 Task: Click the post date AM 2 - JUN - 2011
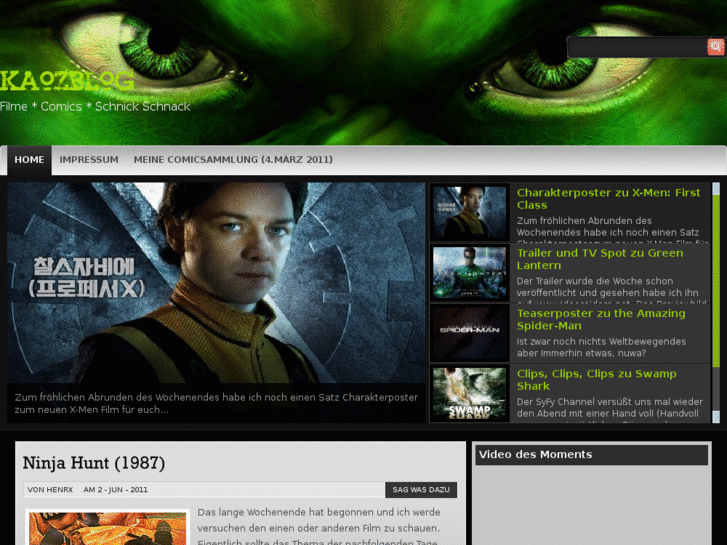(x=115, y=490)
